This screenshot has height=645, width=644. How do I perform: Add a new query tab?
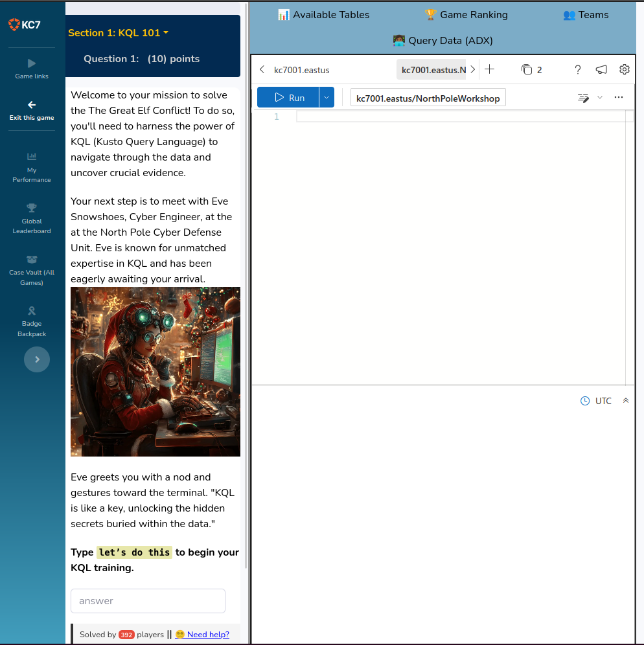[490, 69]
